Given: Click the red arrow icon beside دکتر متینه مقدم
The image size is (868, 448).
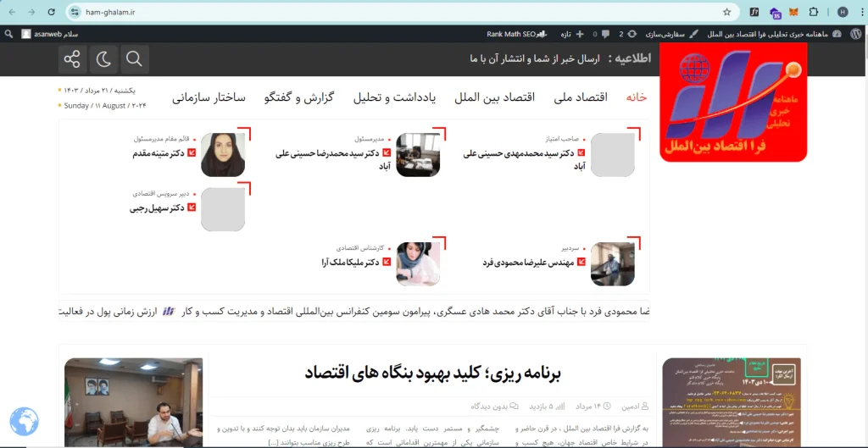Looking at the screenshot, I should 192,152.
